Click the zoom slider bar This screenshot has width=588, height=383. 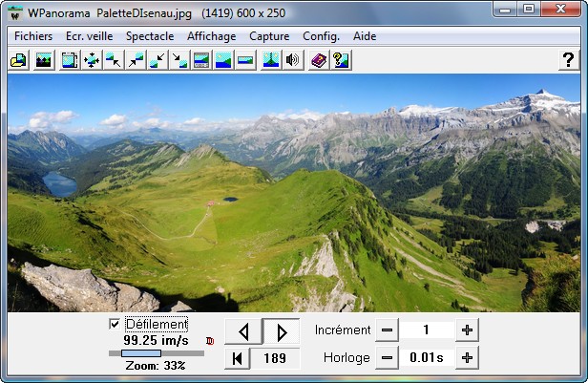click(x=157, y=353)
